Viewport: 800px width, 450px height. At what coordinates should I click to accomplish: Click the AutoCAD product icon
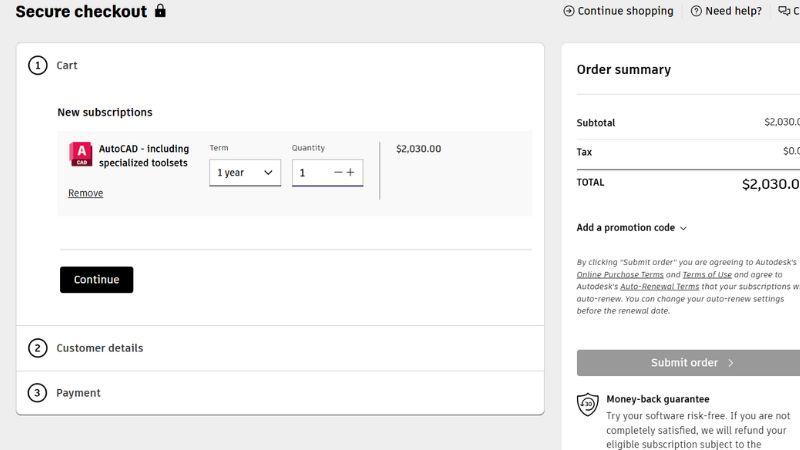pyautogui.click(x=81, y=154)
